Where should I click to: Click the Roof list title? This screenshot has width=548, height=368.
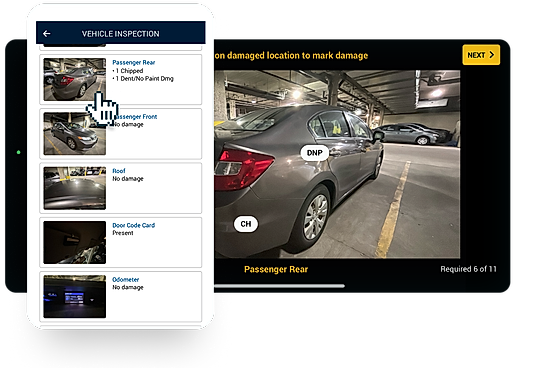click(119, 171)
